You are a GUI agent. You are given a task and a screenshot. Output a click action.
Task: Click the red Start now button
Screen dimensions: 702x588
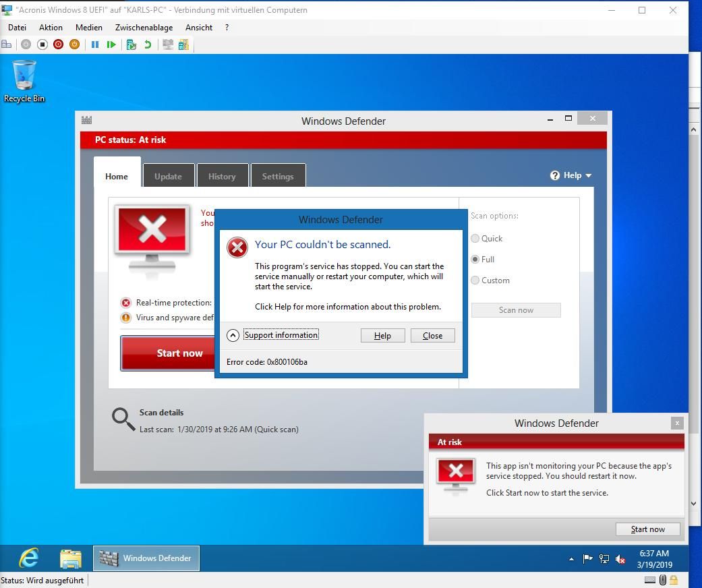(168, 353)
